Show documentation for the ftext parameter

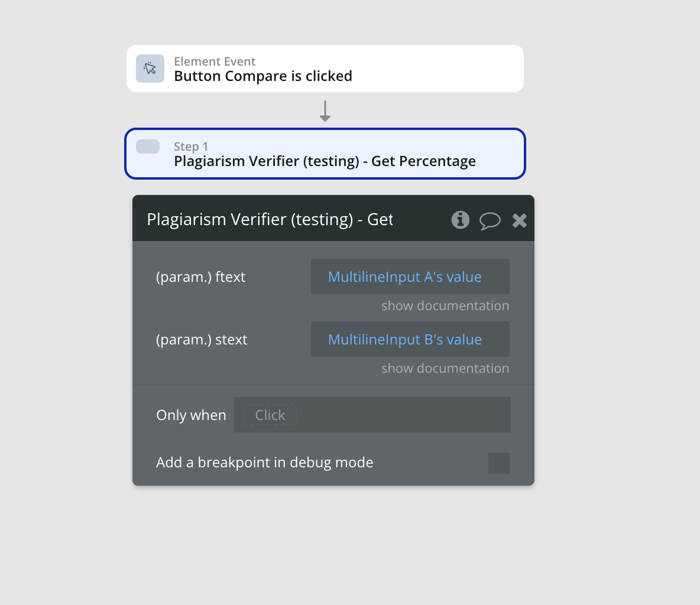(x=445, y=305)
